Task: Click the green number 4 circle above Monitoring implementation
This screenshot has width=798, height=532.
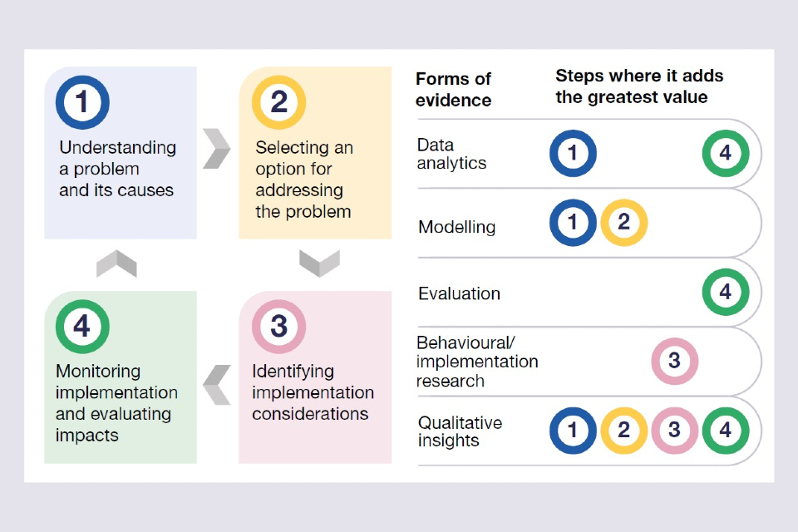Action: click(x=82, y=327)
